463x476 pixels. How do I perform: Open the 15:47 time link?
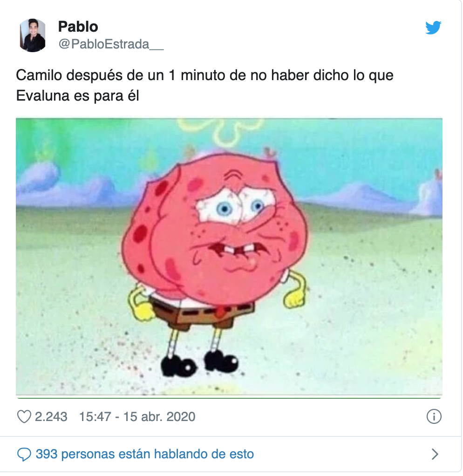[95, 416]
